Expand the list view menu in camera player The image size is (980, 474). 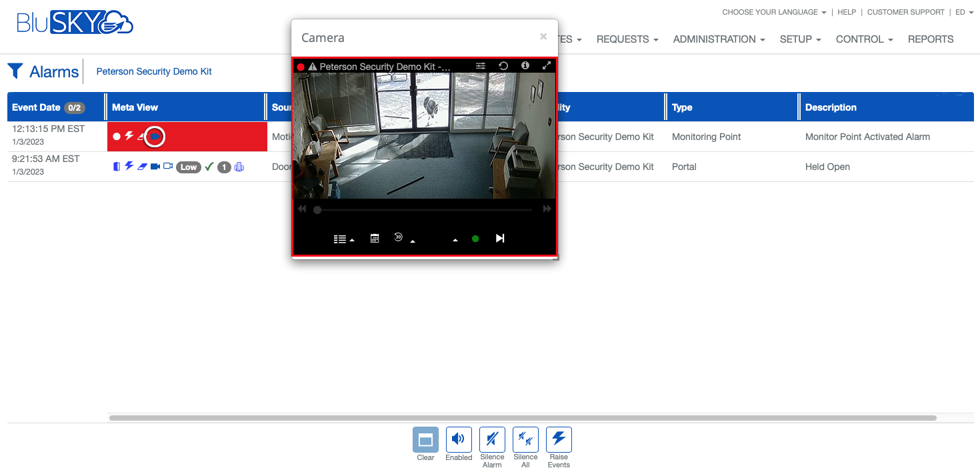tap(343, 239)
